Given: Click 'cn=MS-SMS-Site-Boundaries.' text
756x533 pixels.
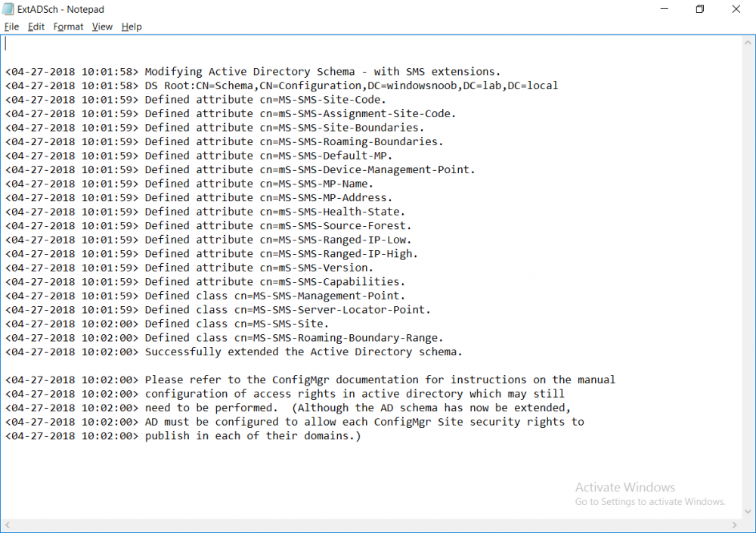Looking at the screenshot, I should tap(342, 128).
